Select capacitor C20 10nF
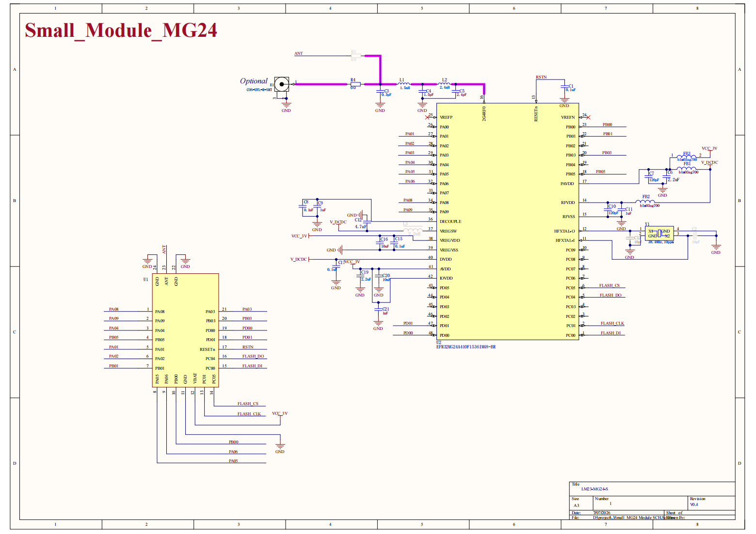Image resolution: width=756 pixels, height=534 pixels. 378,276
